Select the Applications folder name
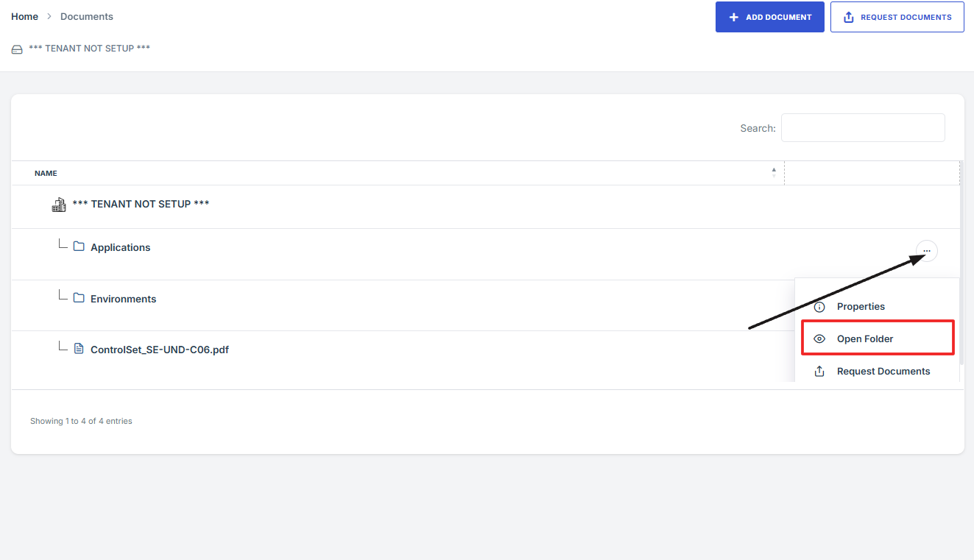The height and width of the screenshot is (560, 974). [120, 247]
